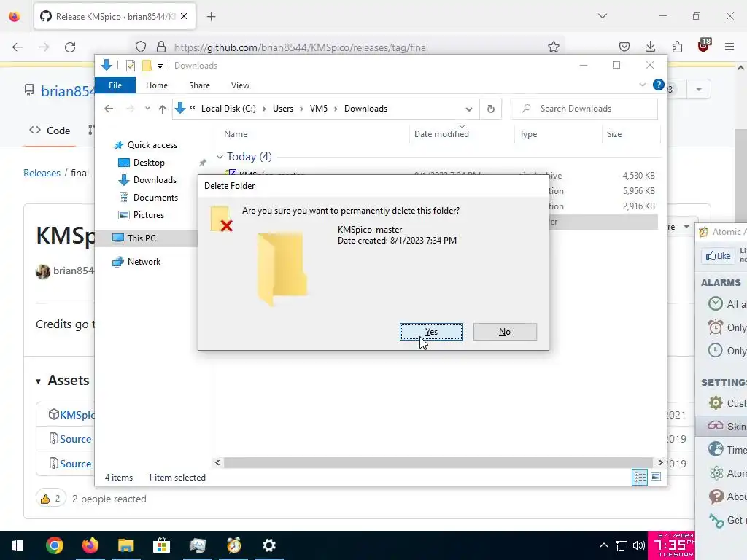The height and width of the screenshot is (560, 747).
Task: Click scroll left arrow in Explorer
Action: tap(217, 462)
